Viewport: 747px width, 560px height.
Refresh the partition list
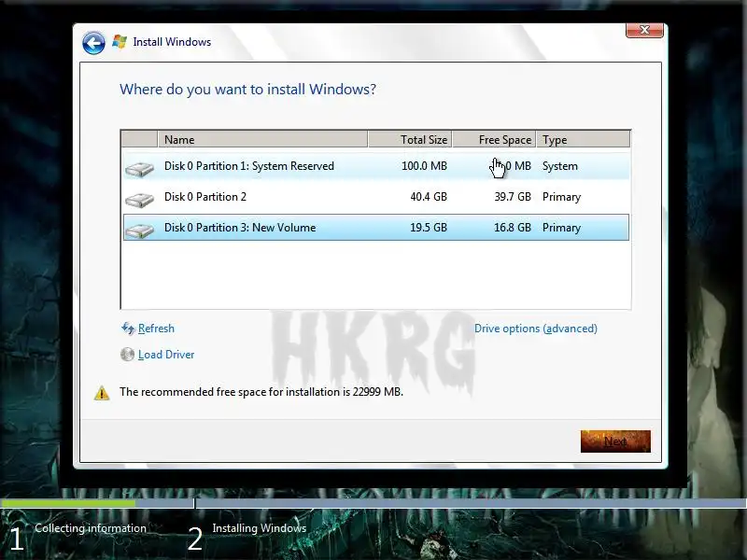(156, 329)
